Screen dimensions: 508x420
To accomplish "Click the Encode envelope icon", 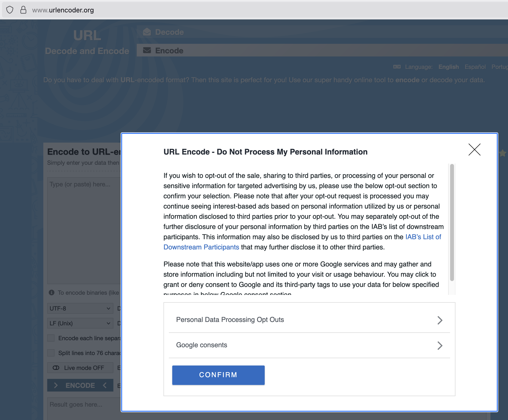I will (147, 50).
